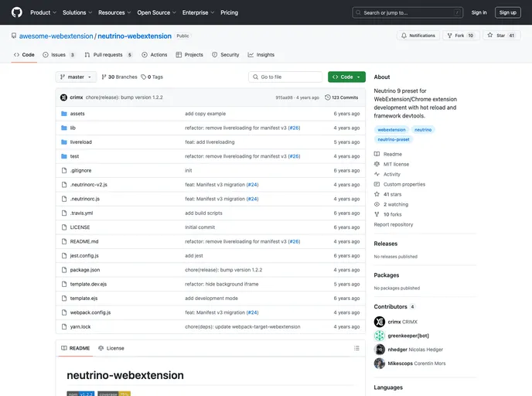Expand the Solutions menu
Viewport: 532px width, 396px height.
[77, 12]
